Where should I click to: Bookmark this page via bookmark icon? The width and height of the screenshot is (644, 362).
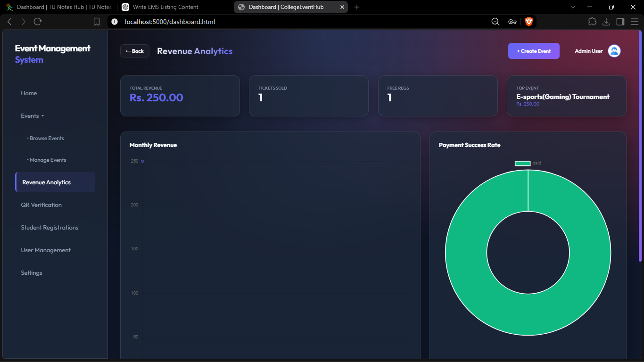97,22
